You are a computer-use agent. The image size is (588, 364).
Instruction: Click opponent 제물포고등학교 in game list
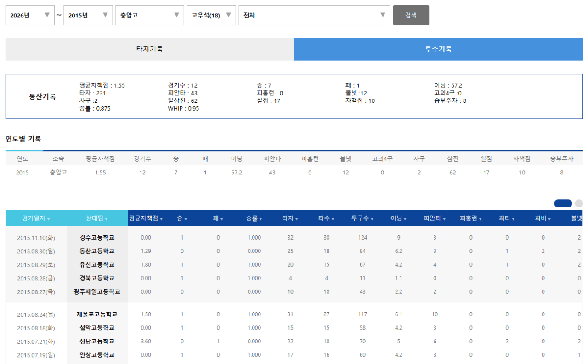click(x=97, y=314)
